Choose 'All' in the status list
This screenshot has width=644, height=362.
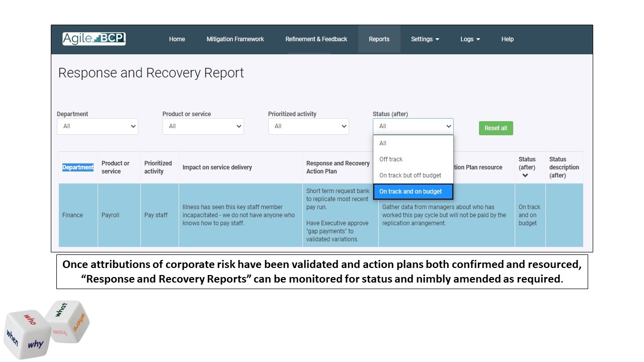click(383, 143)
